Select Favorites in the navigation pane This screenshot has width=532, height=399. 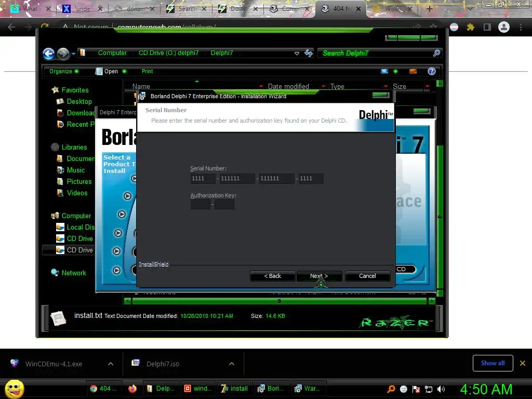click(x=75, y=90)
